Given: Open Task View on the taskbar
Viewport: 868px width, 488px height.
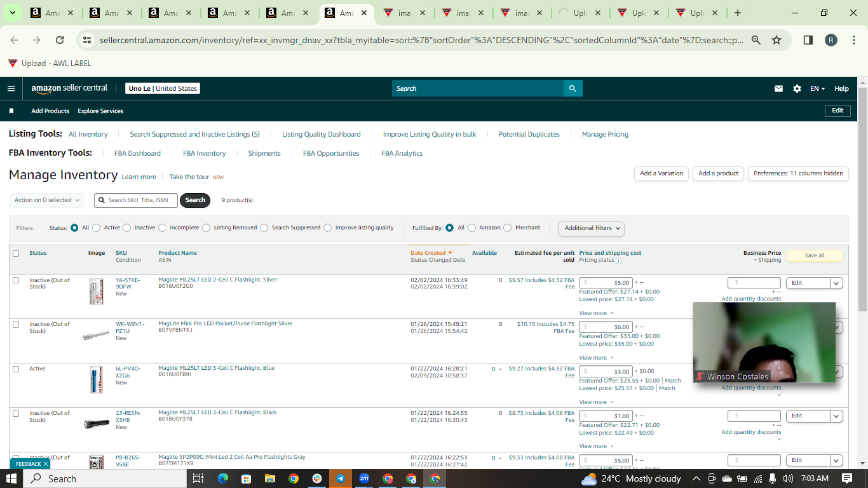Looking at the screenshot, I should pos(198,478).
